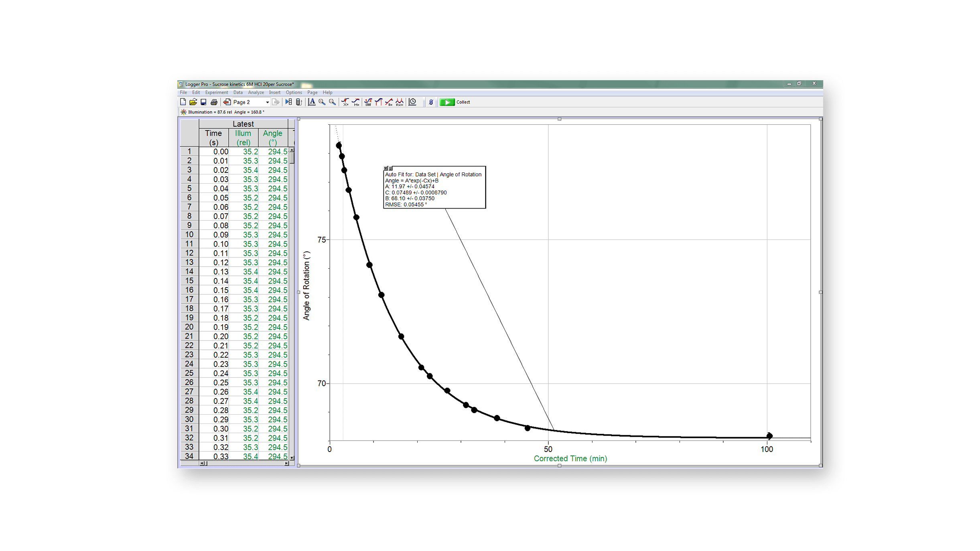Image resolution: width=980 pixels, height=551 pixels.
Task: Click the Integral tool icon
Action: pos(378,102)
